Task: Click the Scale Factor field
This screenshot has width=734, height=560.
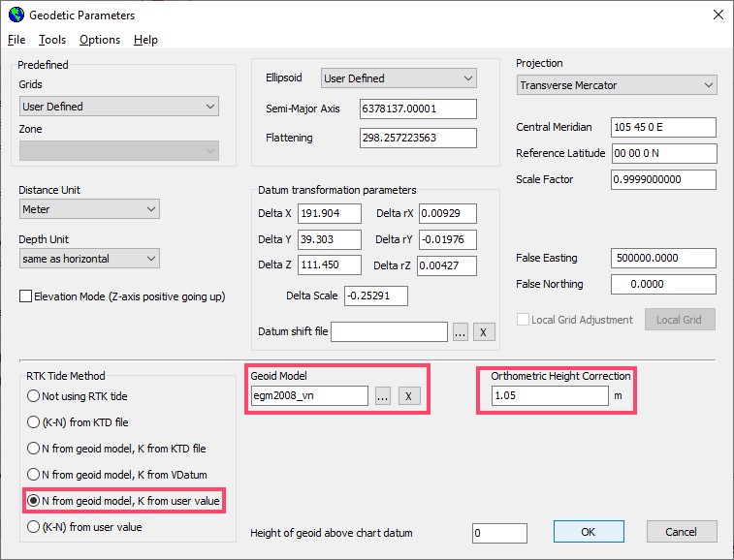Action: pyautogui.click(x=663, y=179)
